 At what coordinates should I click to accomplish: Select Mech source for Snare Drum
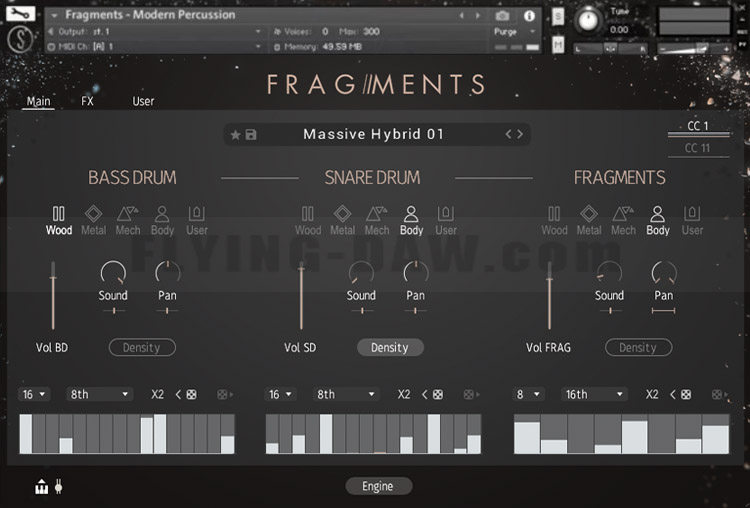click(377, 221)
